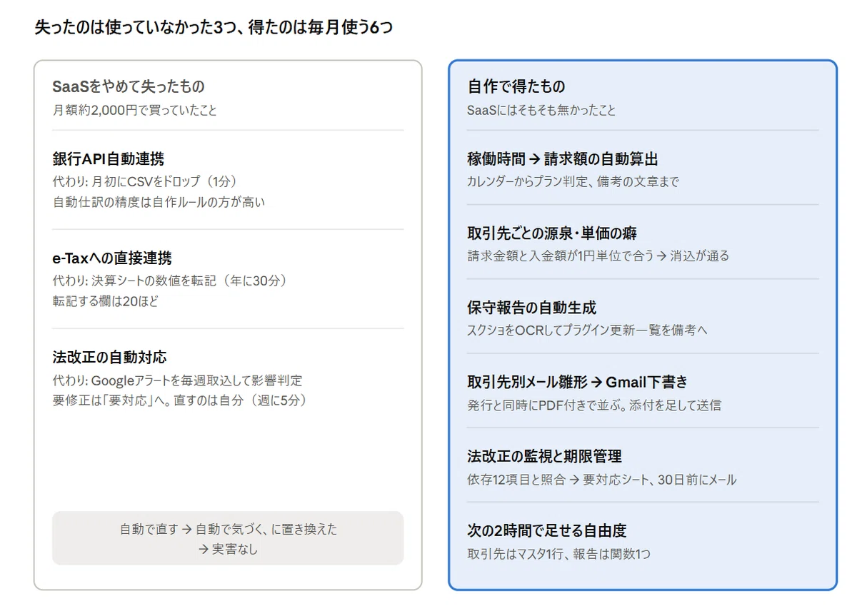This screenshot has width=857, height=616.
Task: Click the heading 法改正の監視と期限管理
Action: [544, 456]
